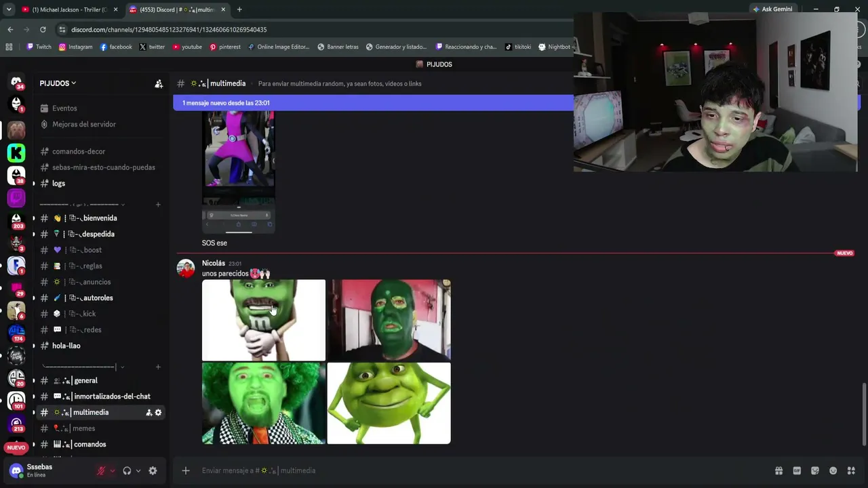Open the green M&M image thumbnail

264,320
